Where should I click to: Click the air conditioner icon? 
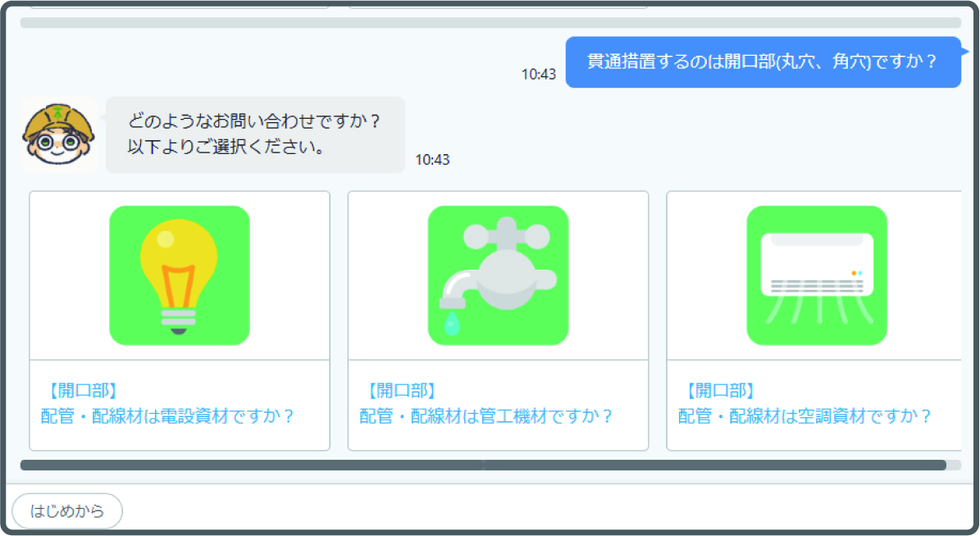(x=816, y=275)
